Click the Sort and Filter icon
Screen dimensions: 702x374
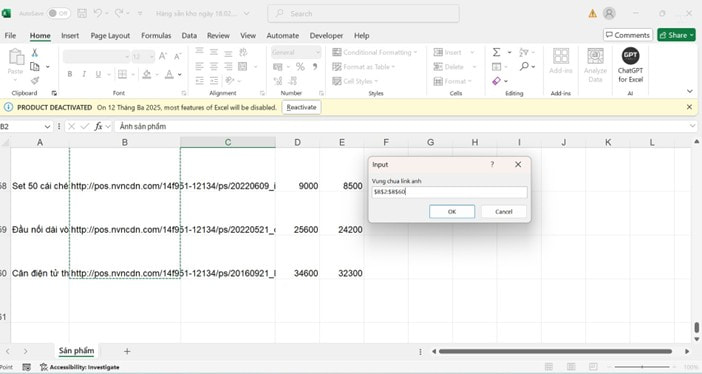(523, 52)
